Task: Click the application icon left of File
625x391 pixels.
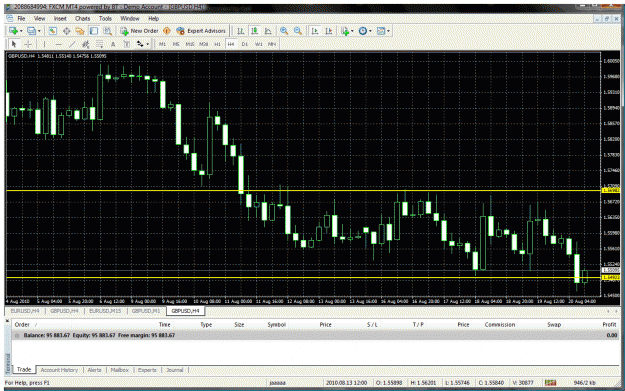Action: 10,18
